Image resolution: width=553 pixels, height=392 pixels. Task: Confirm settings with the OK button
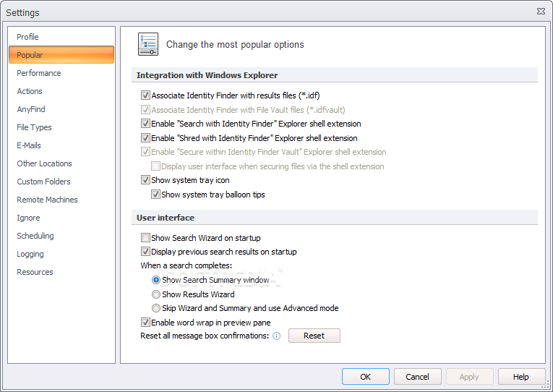pos(365,377)
